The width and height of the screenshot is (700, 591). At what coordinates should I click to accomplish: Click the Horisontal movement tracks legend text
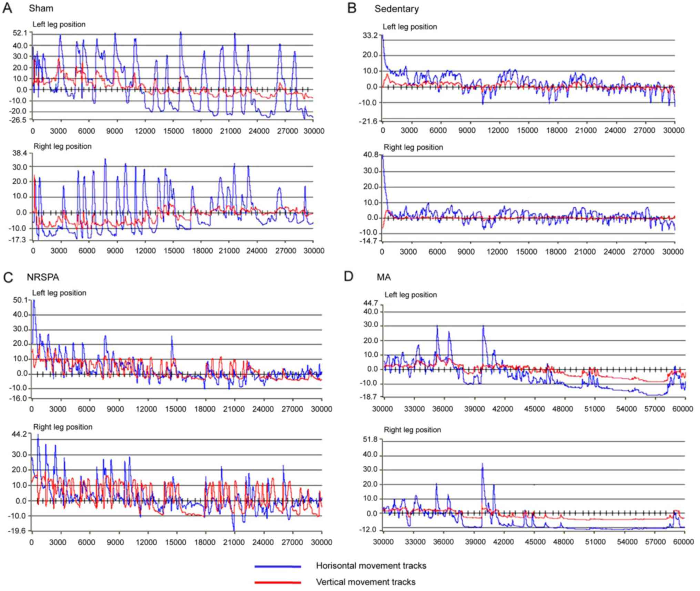point(371,566)
